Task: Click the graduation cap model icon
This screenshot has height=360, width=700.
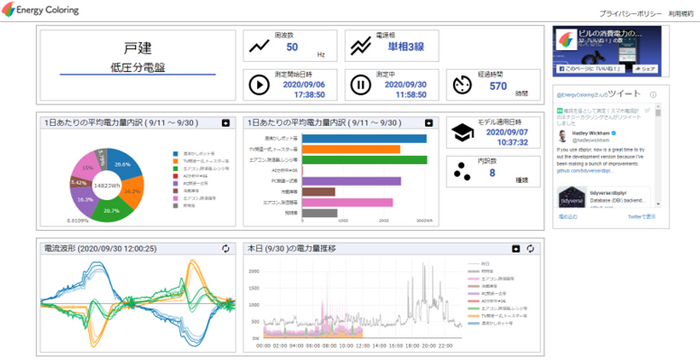Action: pos(462,133)
